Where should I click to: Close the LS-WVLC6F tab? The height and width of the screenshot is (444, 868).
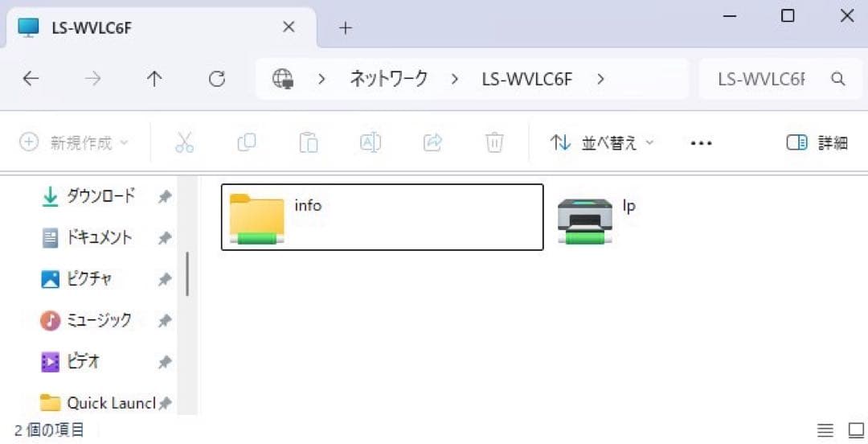289,27
